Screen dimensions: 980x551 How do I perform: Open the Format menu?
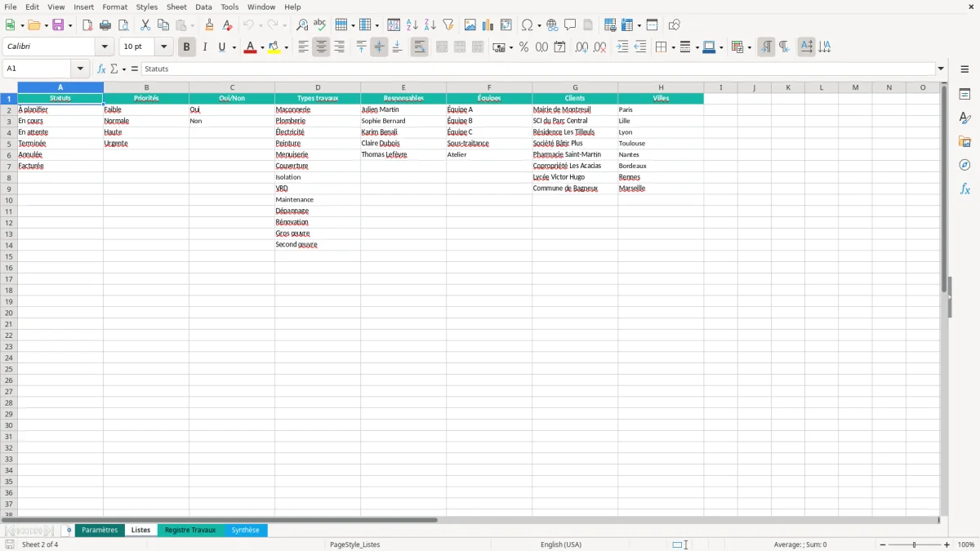115,7
